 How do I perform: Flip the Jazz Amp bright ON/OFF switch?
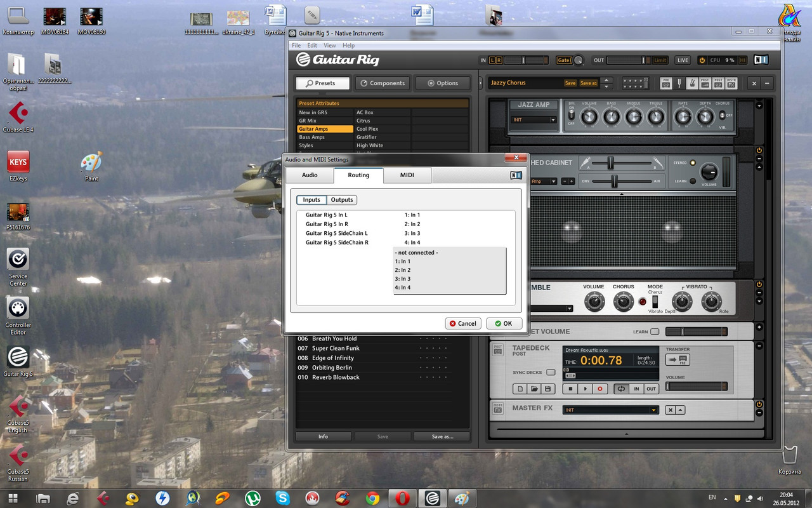click(572, 116)
